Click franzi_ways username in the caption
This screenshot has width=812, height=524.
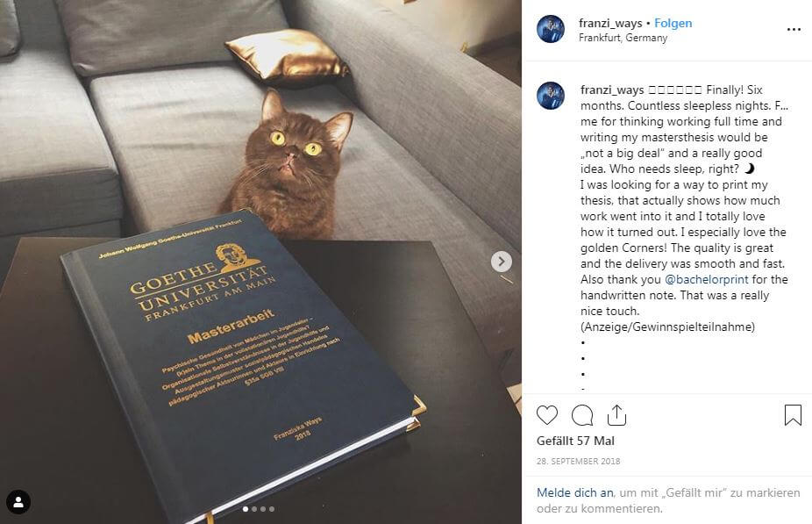pyautogui.click(x=612, y=90)
